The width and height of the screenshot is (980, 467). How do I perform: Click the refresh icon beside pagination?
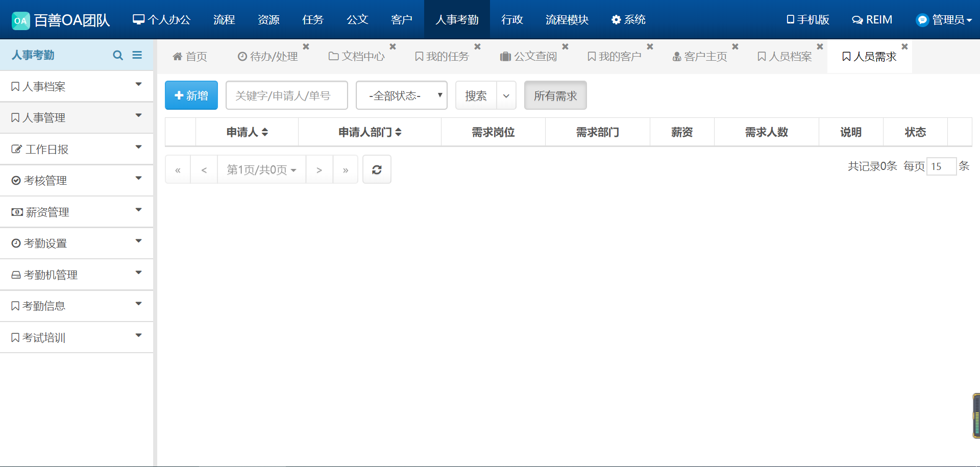click(377, 169)
